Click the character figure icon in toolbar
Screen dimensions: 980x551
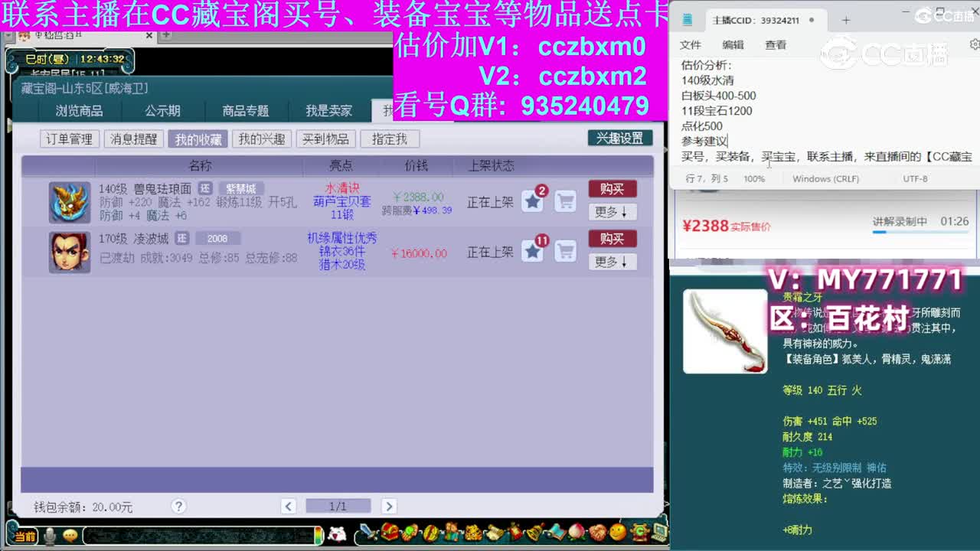click(451, 532)
